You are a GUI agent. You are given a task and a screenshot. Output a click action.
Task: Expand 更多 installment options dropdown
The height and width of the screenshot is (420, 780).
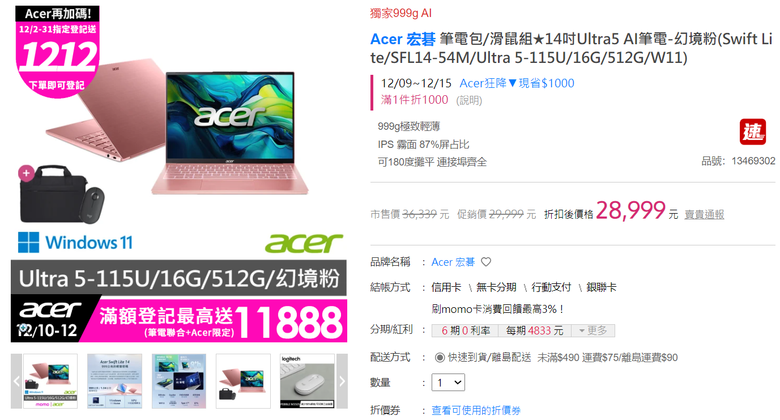click(x=593, y=330)
